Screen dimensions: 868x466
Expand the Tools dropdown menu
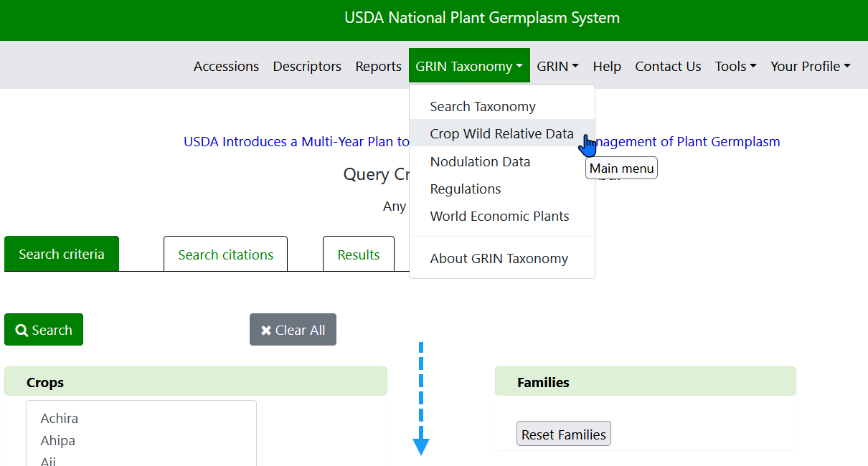(735, 66)
